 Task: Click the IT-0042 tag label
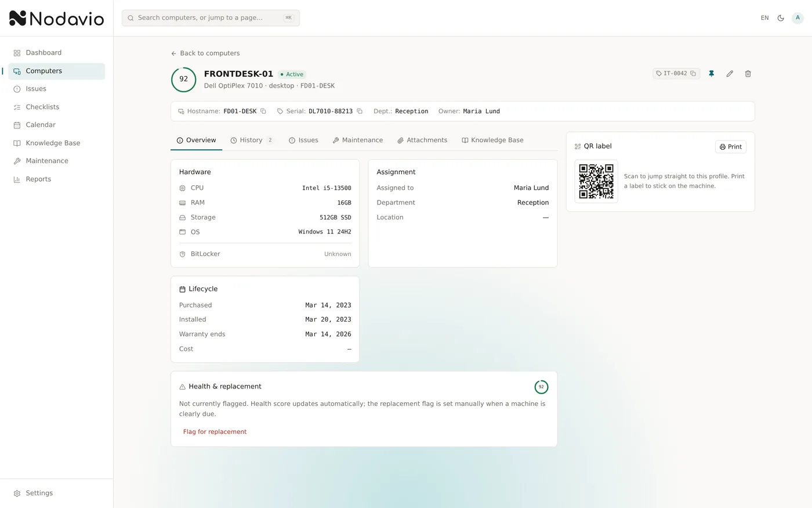[x=675, y=74]
